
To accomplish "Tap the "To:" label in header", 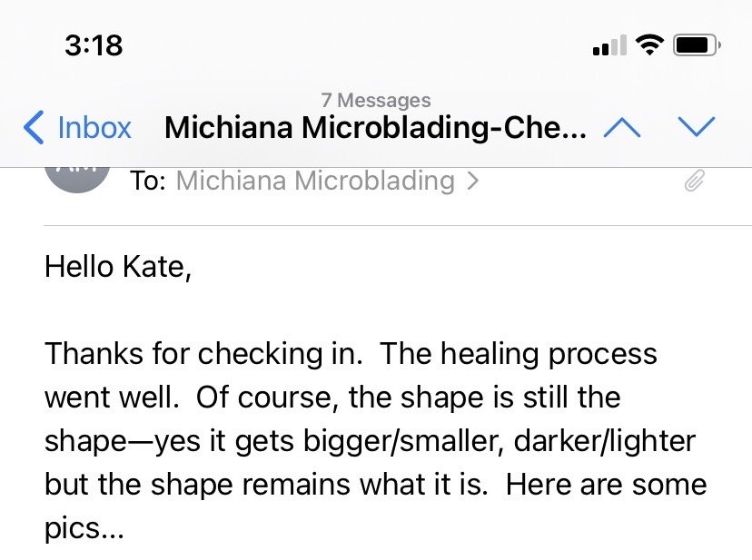I will (148, 181).
